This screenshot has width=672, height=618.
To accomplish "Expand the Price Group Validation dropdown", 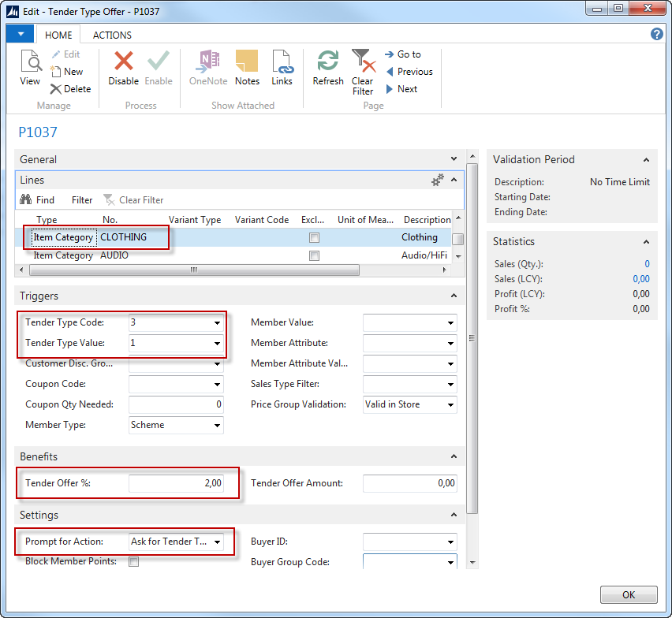I will 450,405.
